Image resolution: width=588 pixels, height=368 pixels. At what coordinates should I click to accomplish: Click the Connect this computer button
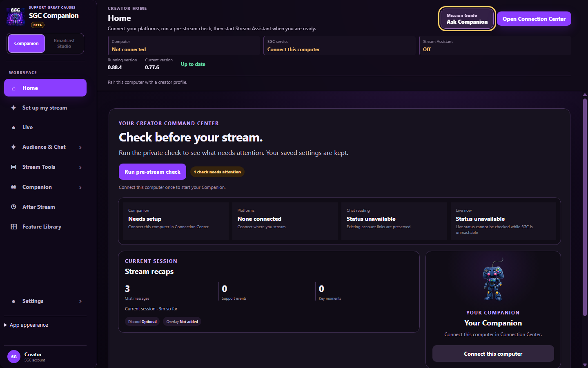493,354
